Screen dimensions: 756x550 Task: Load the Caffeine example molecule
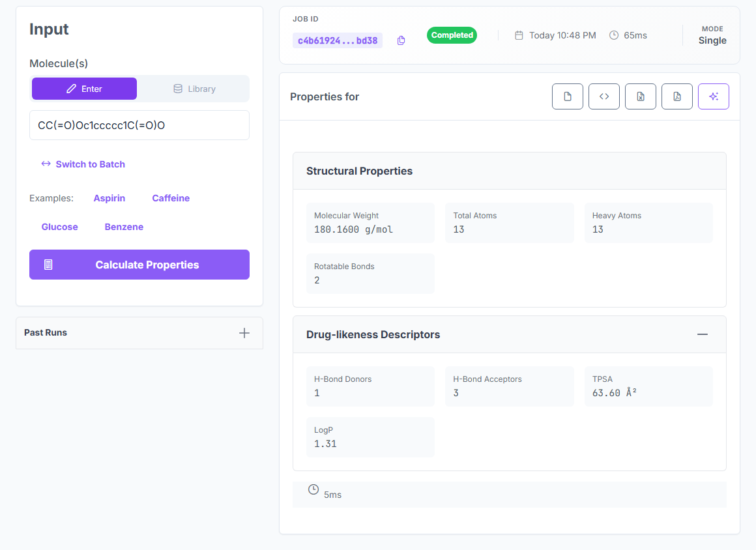[x=171, y=198]
